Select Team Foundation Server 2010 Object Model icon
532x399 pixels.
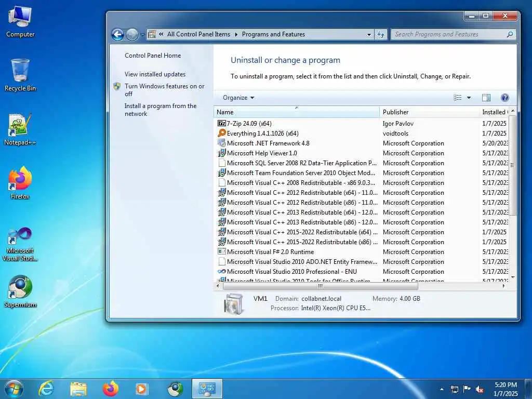[x=221, y=172]
